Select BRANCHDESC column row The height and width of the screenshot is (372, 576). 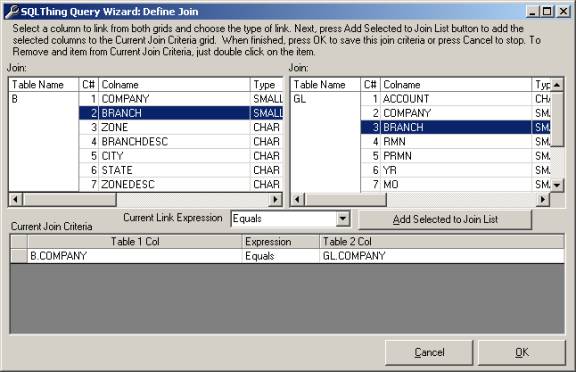click(x=181, y=142)
